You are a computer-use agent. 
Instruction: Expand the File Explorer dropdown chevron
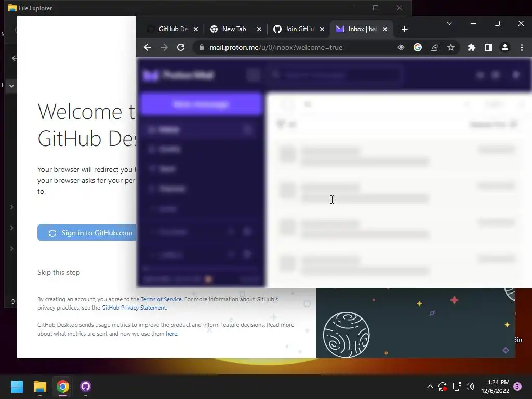tap(11, 86)
